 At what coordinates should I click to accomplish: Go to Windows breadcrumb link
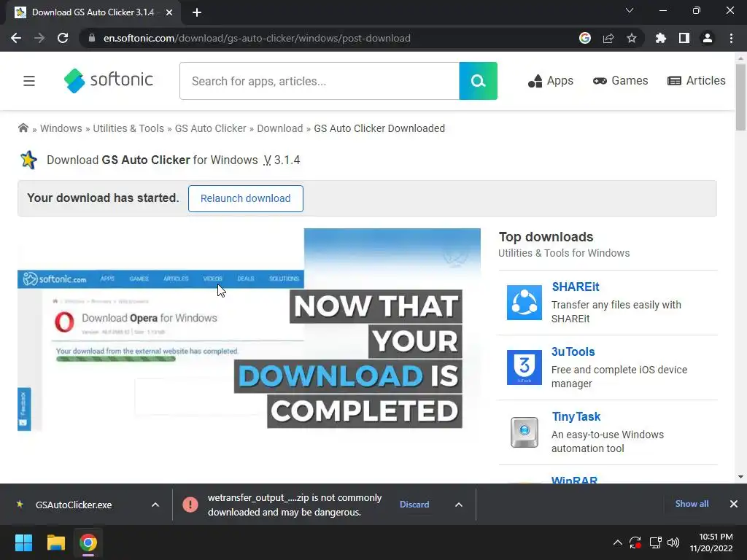61,128
